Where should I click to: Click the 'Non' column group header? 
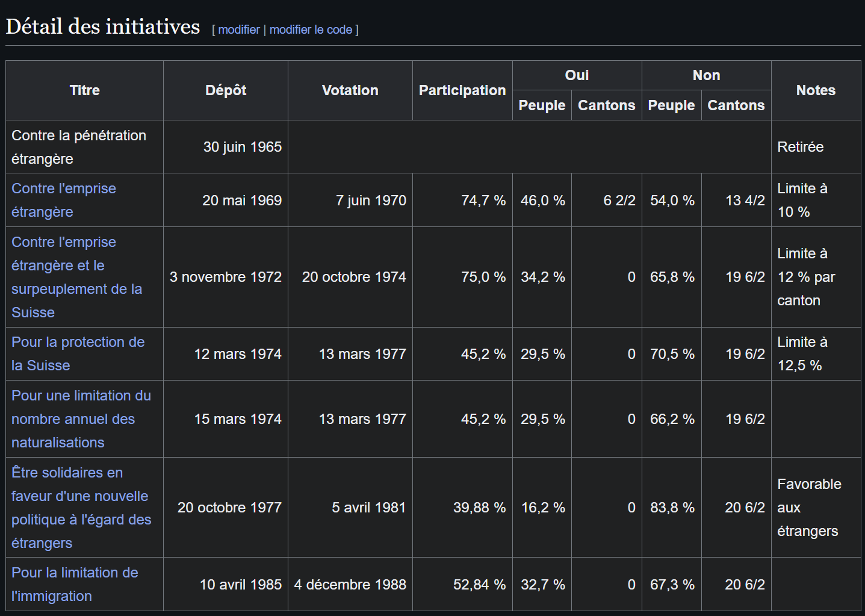(707, 75)
